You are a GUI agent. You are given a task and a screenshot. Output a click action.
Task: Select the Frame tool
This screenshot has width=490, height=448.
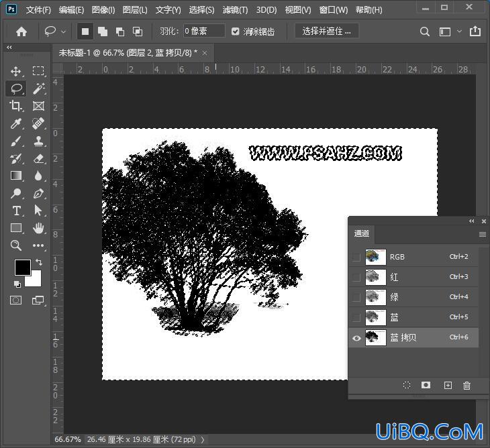click(x=38, y=106)
